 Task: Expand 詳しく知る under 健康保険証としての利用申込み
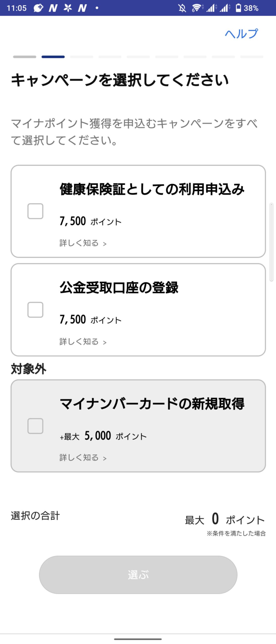[x=83, y=243]
